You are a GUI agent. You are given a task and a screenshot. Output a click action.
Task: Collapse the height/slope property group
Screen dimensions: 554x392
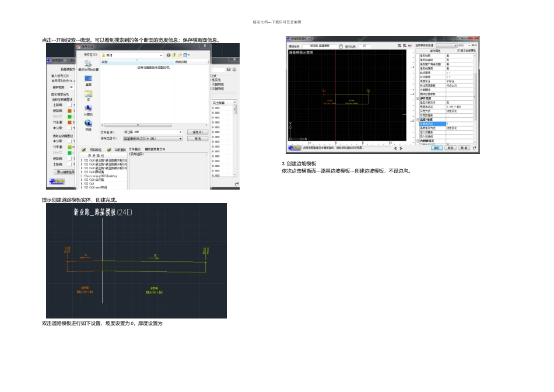tap(418, 120)
